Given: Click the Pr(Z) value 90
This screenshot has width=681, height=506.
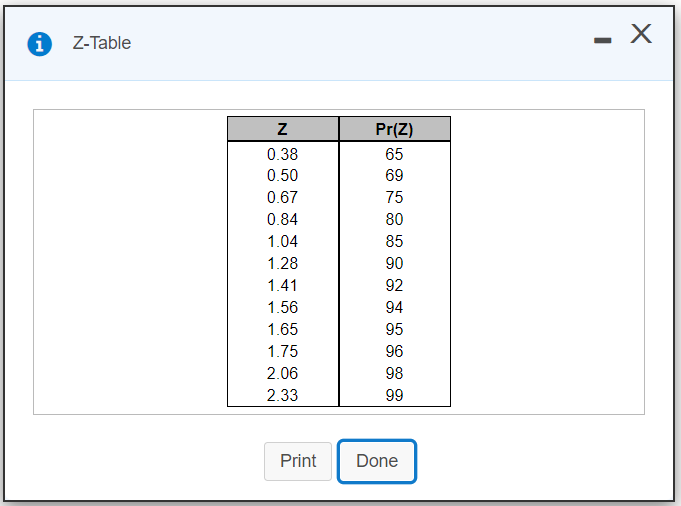Looking at the screenshot, I should click(x=394, y=264).
